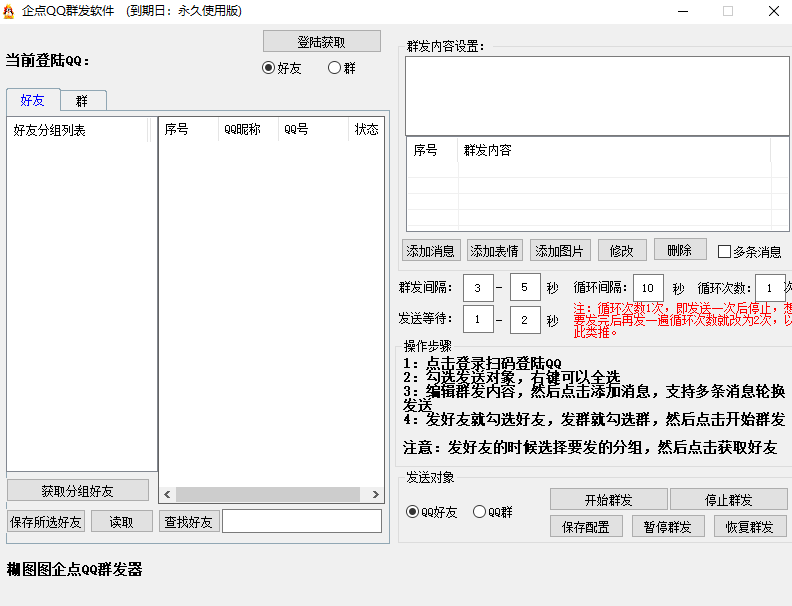The height and width of the screenshot is (606, 792).
Task: Minimize the 企点QQ群发软件 window
Action: coord(683,11)
